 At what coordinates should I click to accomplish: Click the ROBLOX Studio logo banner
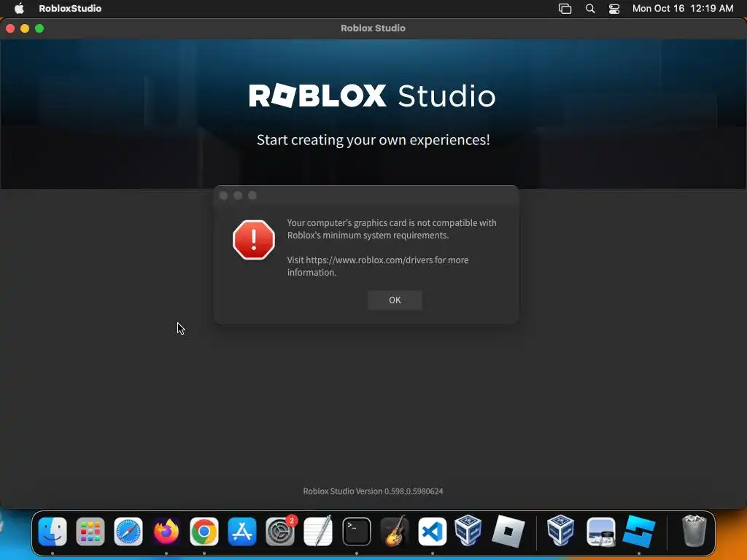(x=372, y=96)
